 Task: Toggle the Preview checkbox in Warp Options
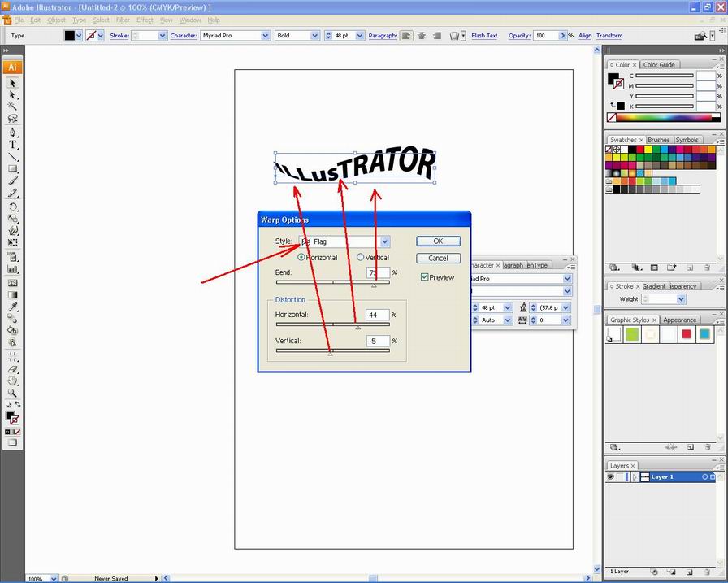tap(424, 277)
